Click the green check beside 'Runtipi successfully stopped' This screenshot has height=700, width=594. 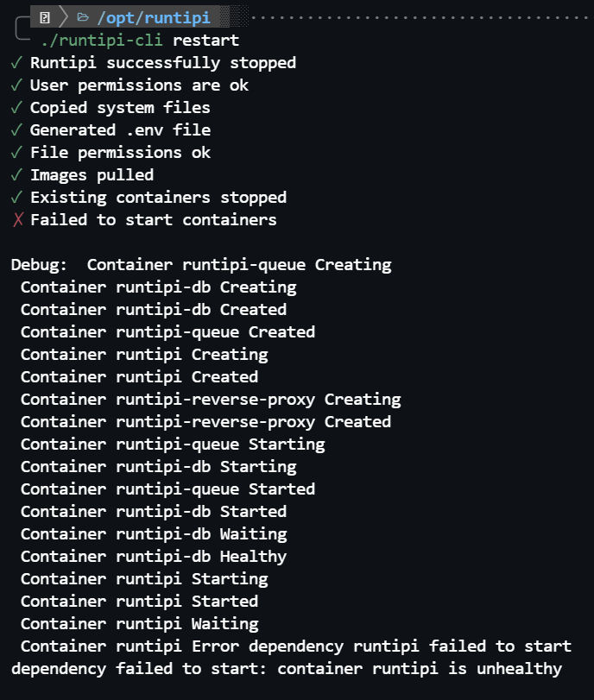17,62
